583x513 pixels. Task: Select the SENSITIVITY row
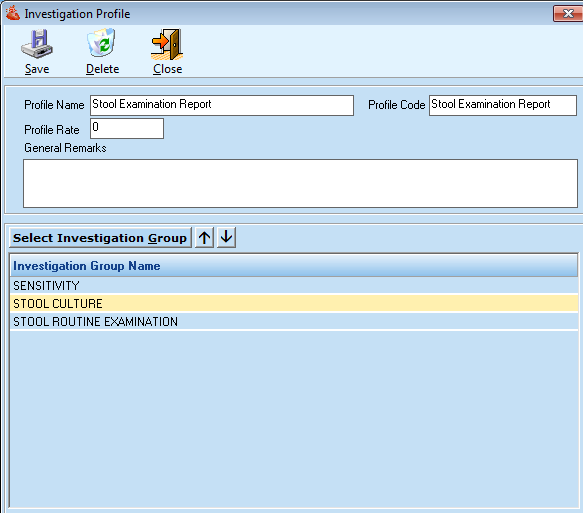point(294,285)
